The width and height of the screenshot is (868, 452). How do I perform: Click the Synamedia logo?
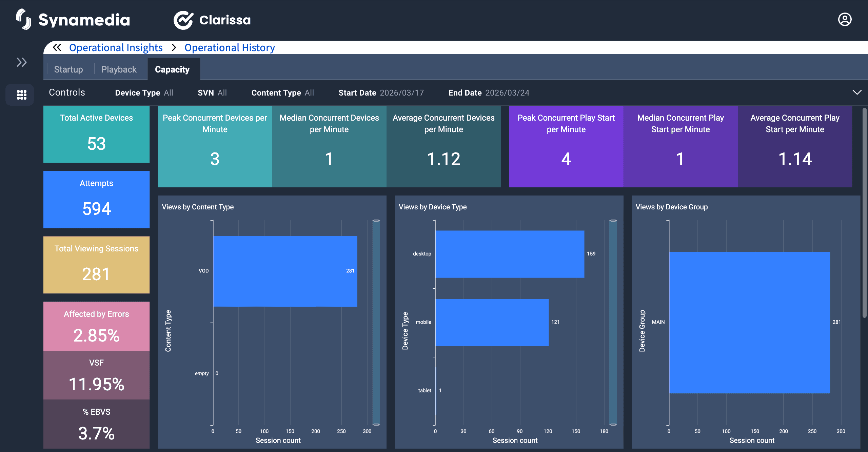[x=73, y=20]
